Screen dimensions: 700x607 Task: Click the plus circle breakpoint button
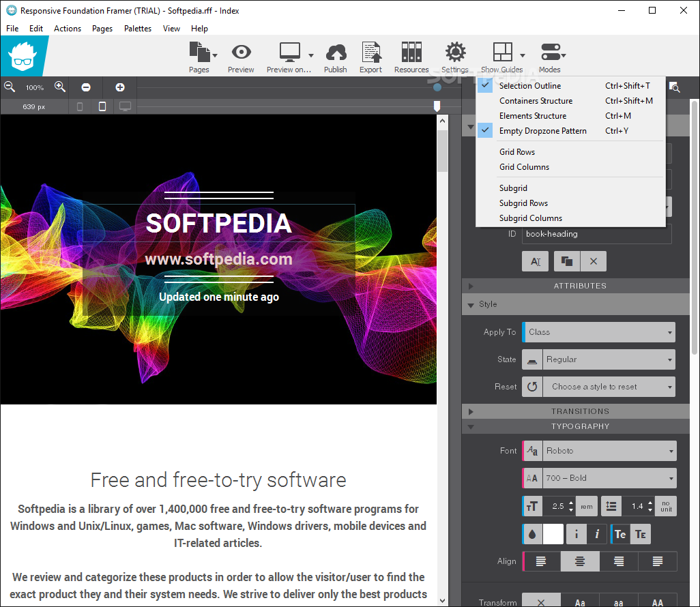120,87
